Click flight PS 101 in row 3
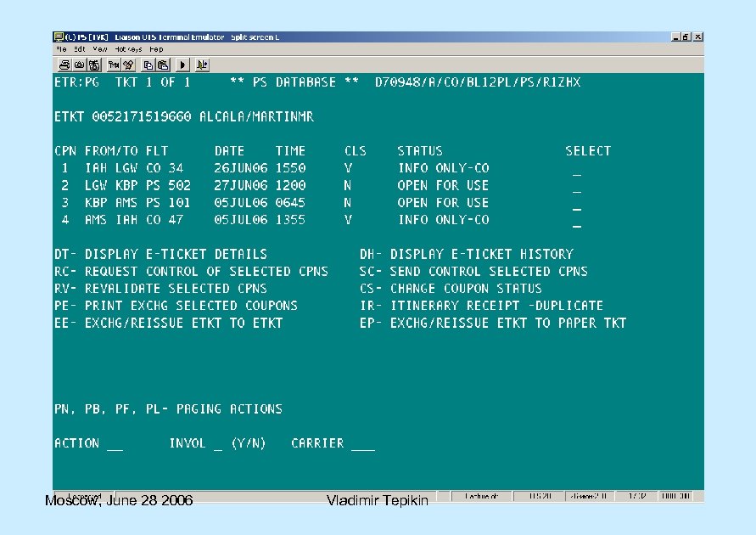Screen dimensions: 756x535 (168, 203)
